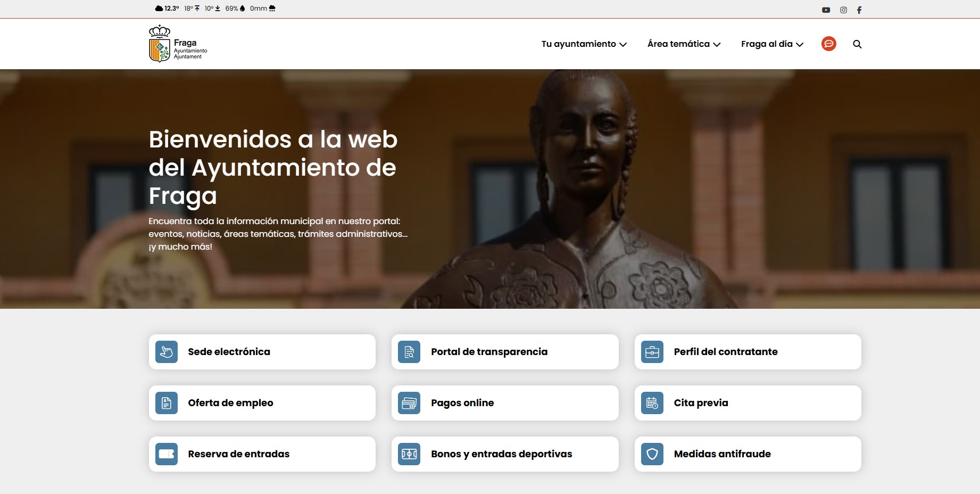Click the Cita previa calendar icon

tap(652, 403)
